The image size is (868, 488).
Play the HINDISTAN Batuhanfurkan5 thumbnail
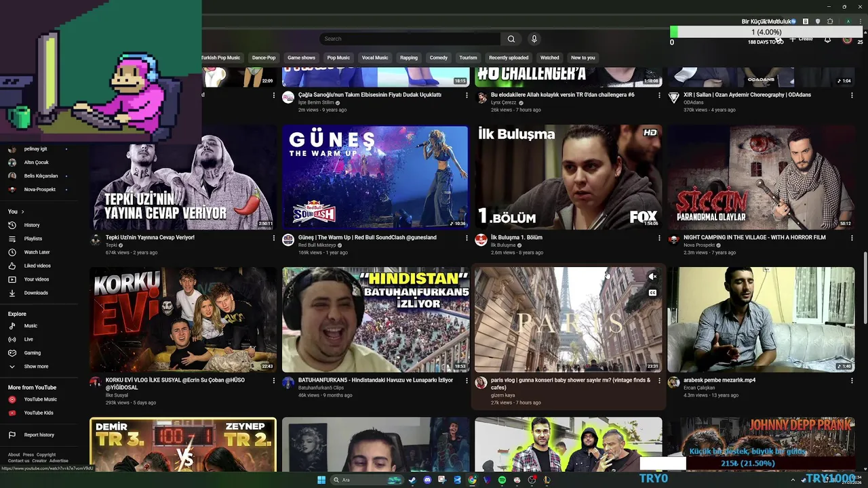pos(376,320)
